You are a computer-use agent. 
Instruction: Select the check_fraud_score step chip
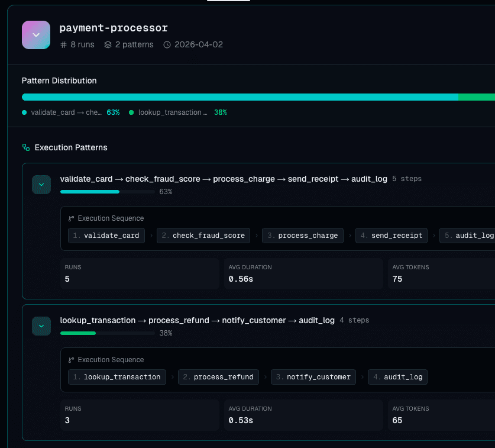pyautogui.click(x=203, y=236)
